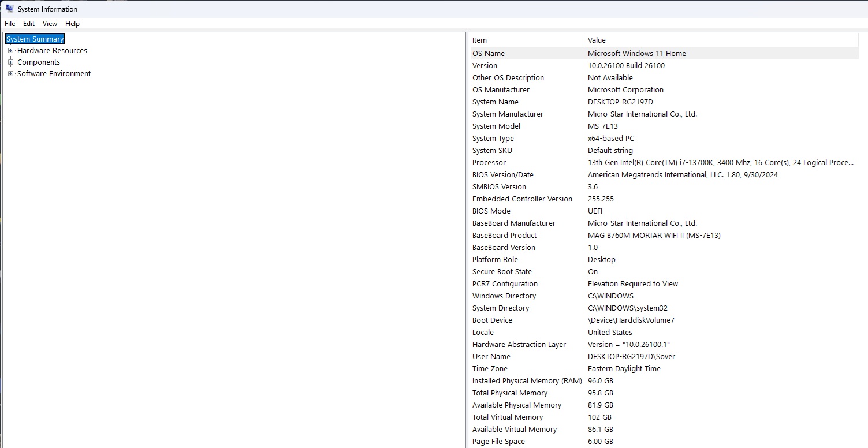
Task: Click value Microsoft Windows 11 Home
Action: click(x=637, y=53)
